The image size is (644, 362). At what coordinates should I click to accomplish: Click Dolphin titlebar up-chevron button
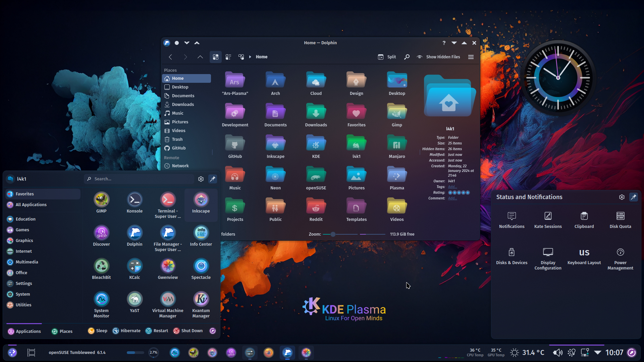coord(197,43)
